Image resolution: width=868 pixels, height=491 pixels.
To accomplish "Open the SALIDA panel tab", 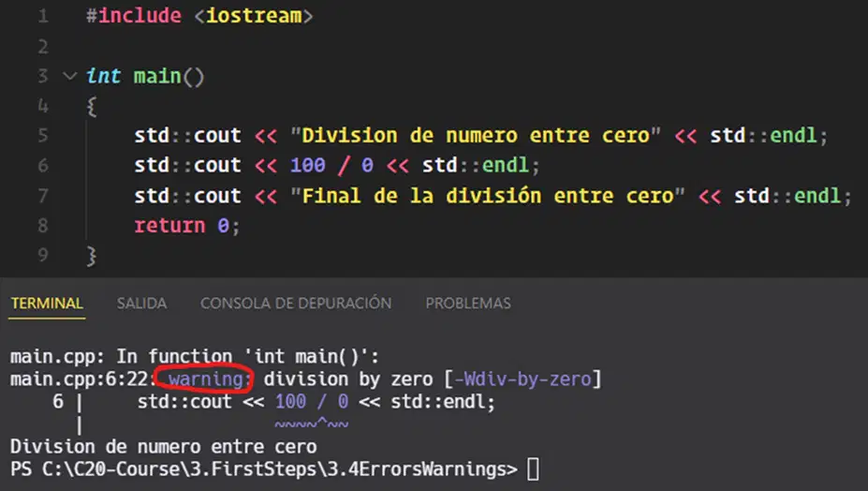I will [141, 304].
